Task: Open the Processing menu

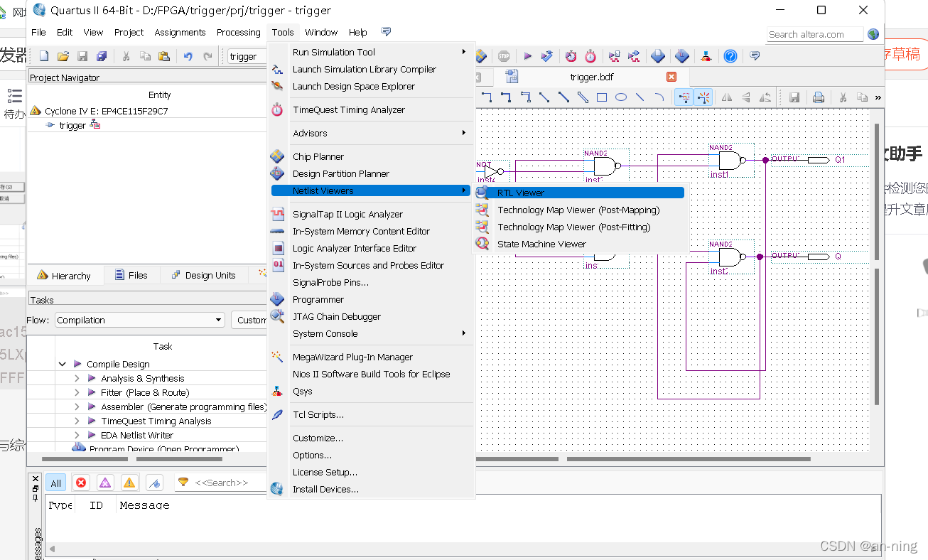Action: 239,32
